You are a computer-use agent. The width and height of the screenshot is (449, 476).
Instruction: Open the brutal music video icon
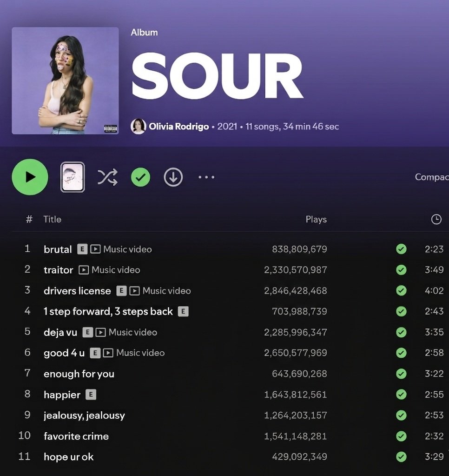pos(95,249)
